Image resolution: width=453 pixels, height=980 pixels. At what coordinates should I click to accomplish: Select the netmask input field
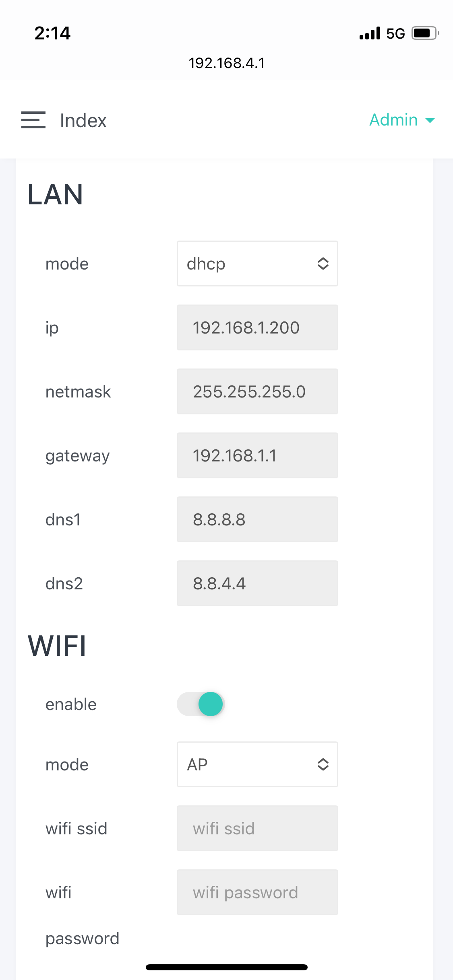click(257, 391)
